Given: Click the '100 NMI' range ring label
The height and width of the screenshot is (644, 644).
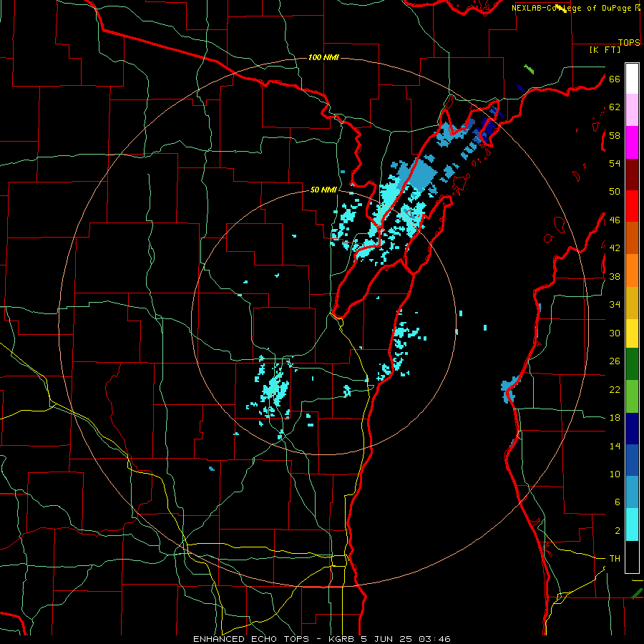Looking at the screenshot, I should pyautogui.click(x=323, y=57).
